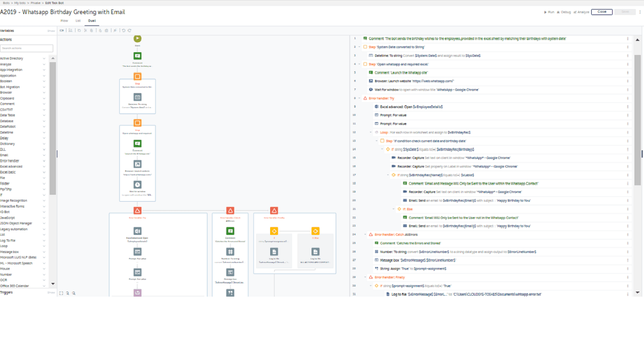Select the Error handler: Try icon in the flow
The image size is (644, 362).
[x=137, y=210]
